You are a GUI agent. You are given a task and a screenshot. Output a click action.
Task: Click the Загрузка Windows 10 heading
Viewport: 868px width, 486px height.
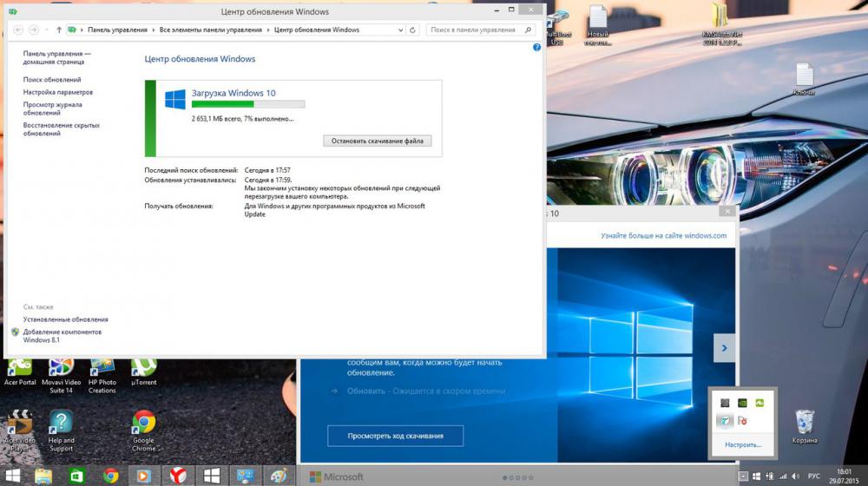coord(233,93)
